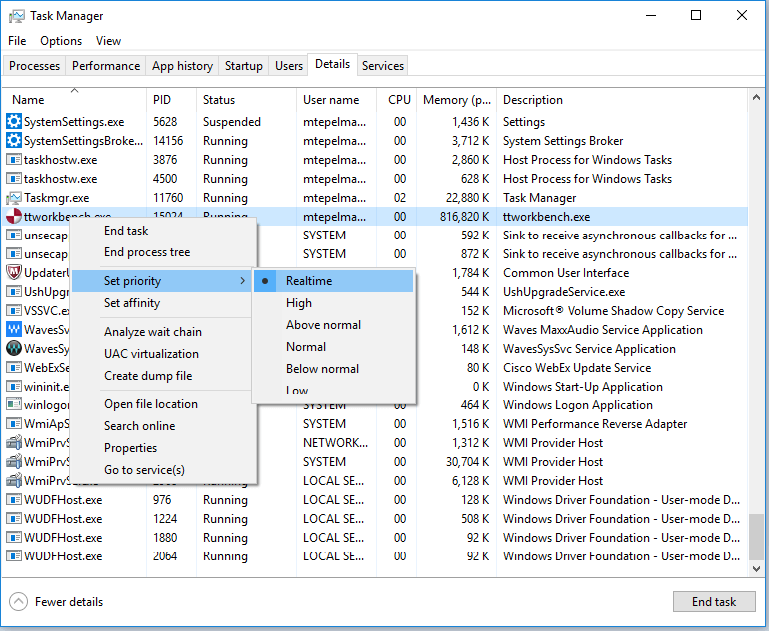Open the View menu
The image size is (769, 631).
coord(108,41)
